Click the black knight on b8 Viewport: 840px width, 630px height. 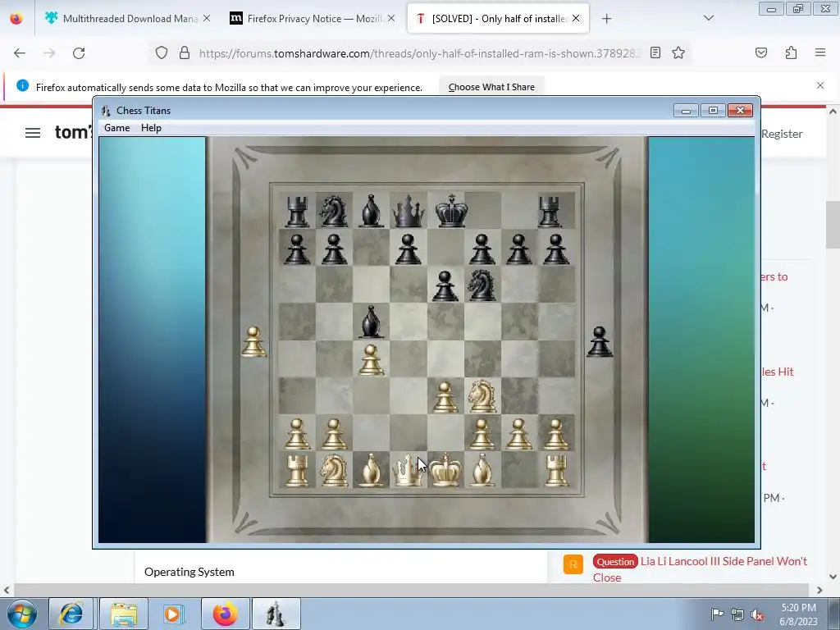point(334,211)
